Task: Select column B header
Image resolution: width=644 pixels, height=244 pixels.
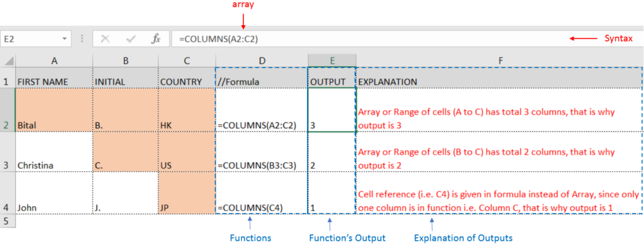Action: (x=126, y=61)
